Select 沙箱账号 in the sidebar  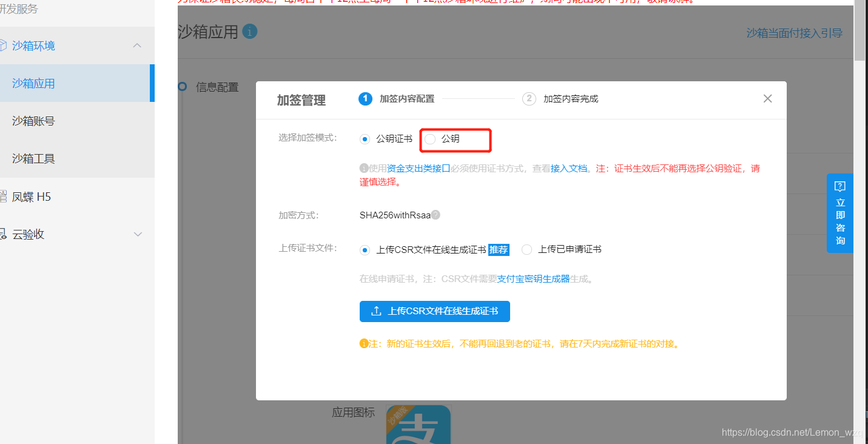click(x=77, y=121)
